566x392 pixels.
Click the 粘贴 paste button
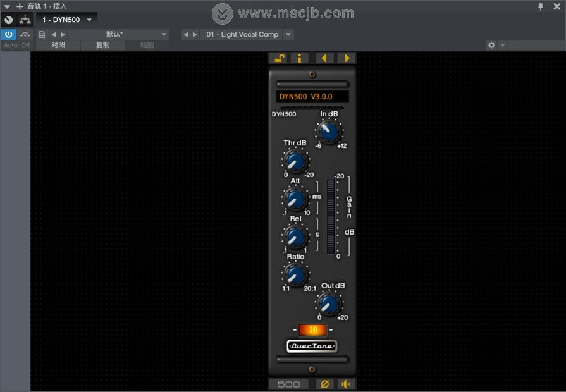coord(147,46)
